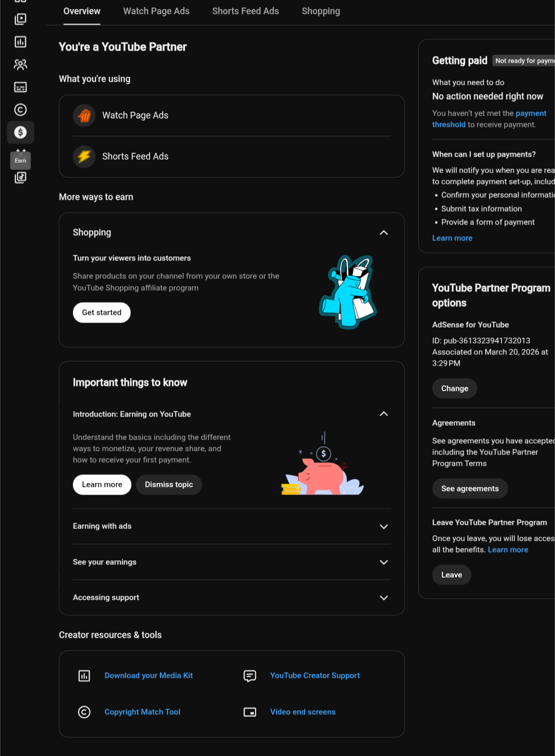Open the Subtitles sidebar icon

pos(21,87)
